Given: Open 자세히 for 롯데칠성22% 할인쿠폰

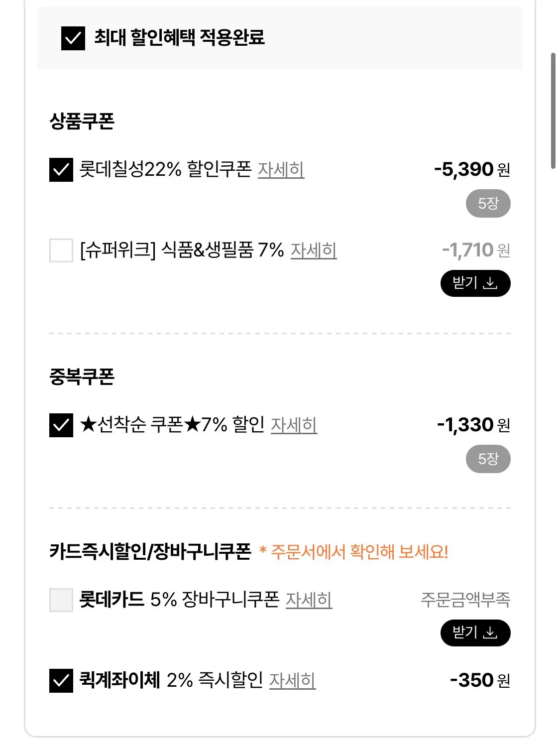Looking at the screenshot, I should click(x=281, y=170).
